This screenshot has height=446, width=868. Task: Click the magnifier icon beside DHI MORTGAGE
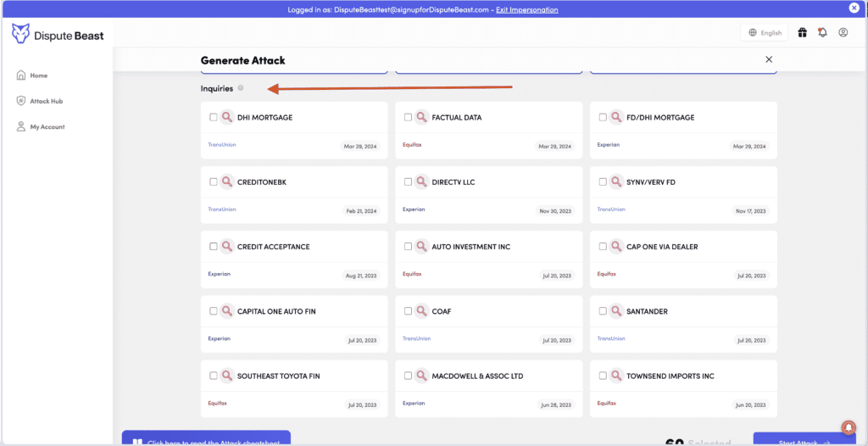(226, 117)
